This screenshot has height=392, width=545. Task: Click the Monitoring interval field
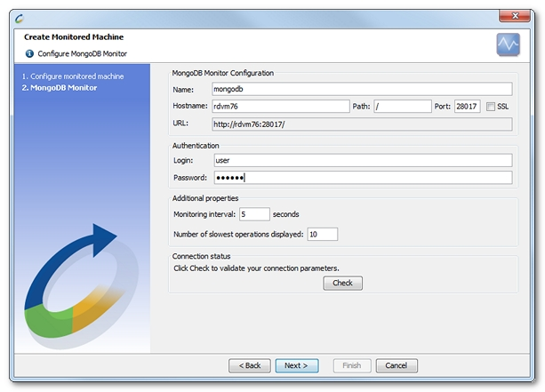254,214
